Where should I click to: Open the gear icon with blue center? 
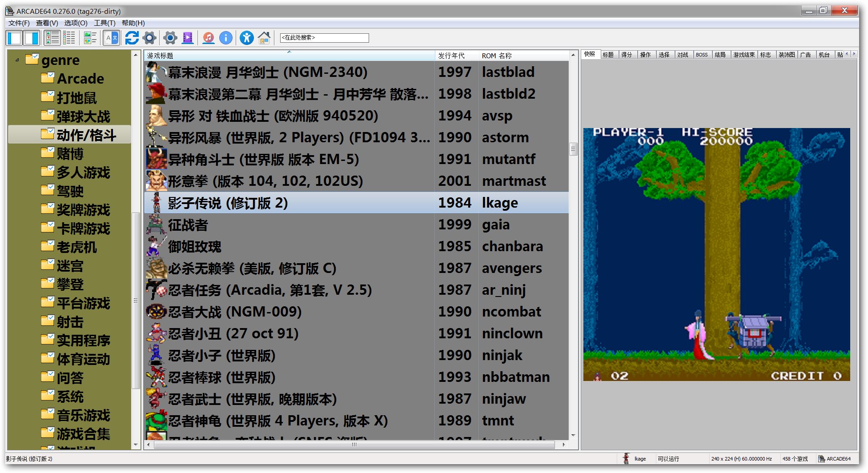point(170,38)
